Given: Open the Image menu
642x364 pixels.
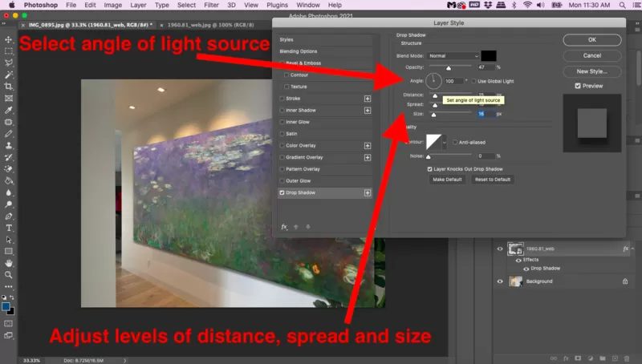Looking at the screenshot, I should [112, 5].
